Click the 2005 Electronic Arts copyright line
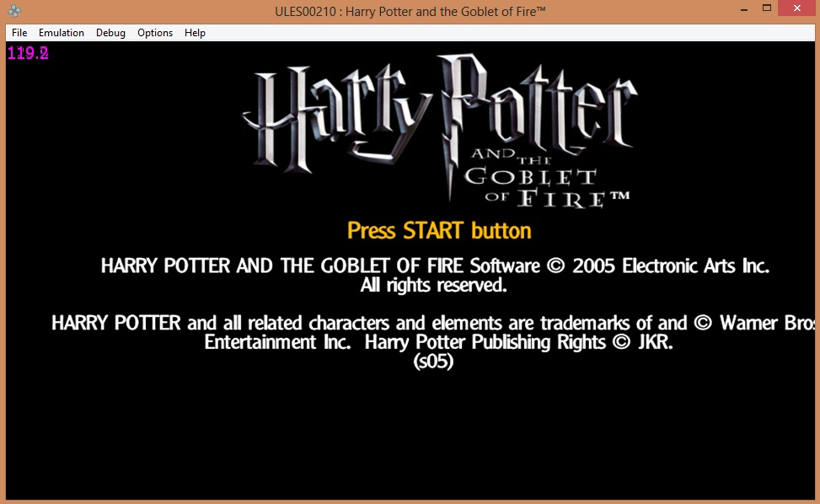Viewport: 820px width, 504px height. [x=435, y=266]
